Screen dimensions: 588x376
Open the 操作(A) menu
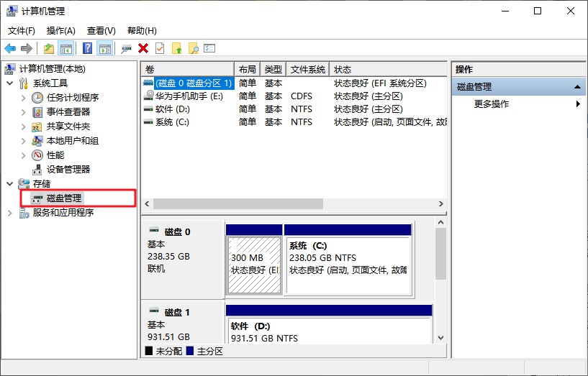(60, 31)
